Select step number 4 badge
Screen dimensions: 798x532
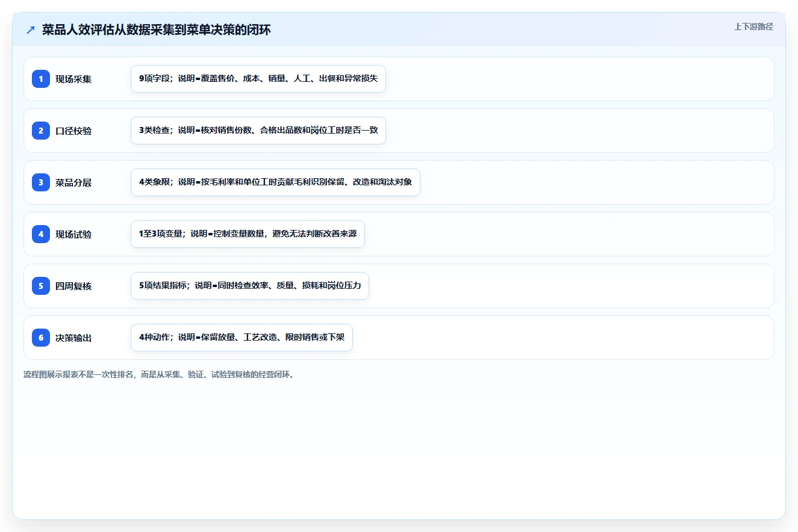click(41, 234)
